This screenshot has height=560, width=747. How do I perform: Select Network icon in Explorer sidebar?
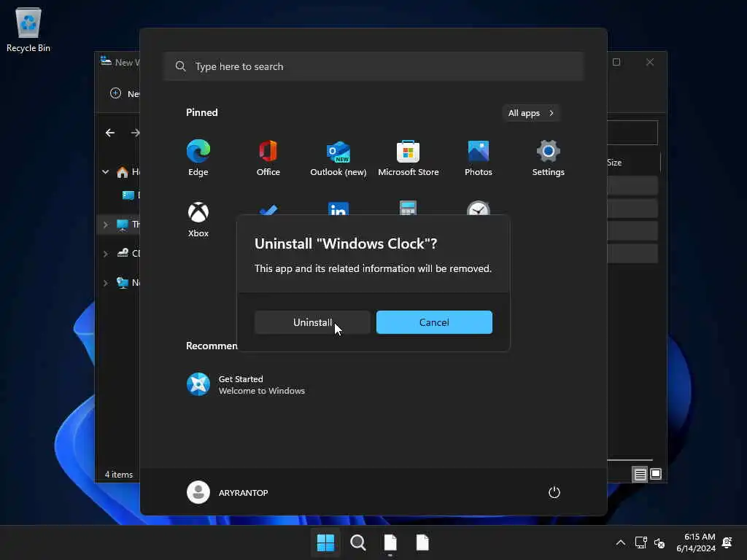123,283
